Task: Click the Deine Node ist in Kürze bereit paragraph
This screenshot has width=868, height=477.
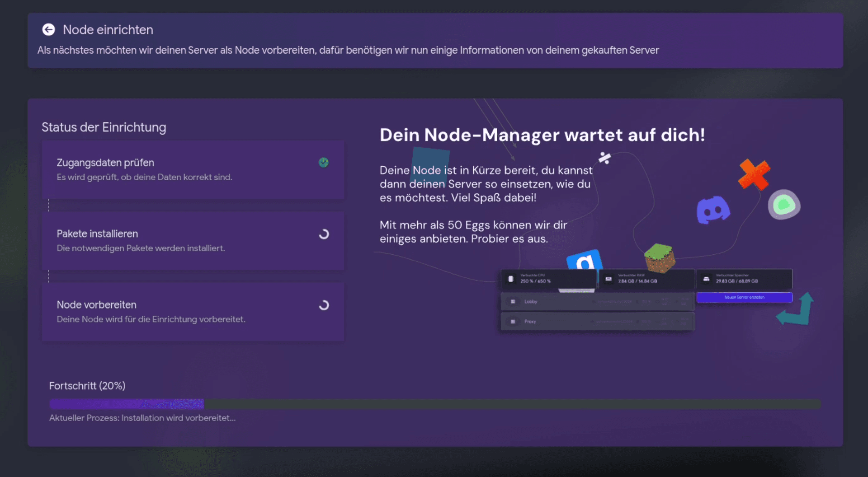Action: [x=486, y=184]
